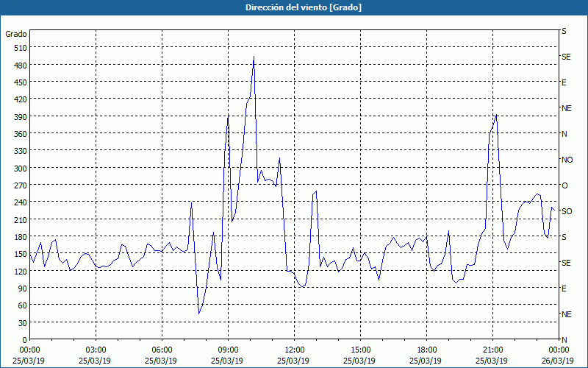Click the 09:00 time axis label
The image size is (588, 368).
coord(228,350)
